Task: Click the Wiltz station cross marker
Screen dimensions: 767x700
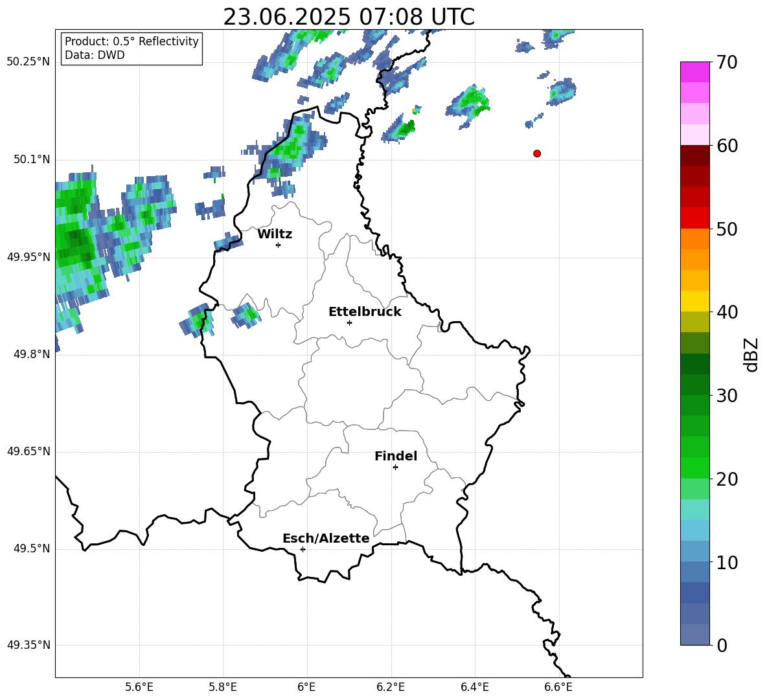Action: 279,245
